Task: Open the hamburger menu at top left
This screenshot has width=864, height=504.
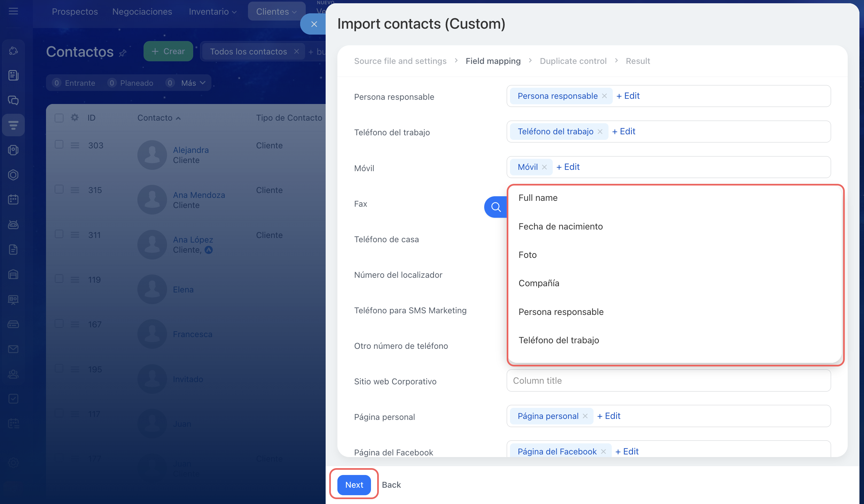Action: 13,11
